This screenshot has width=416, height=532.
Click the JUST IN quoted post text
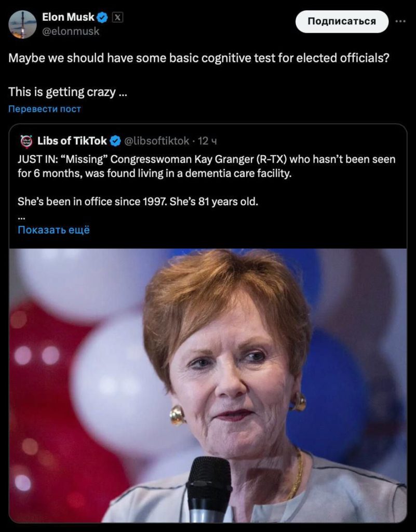click(x=206, y=166)
